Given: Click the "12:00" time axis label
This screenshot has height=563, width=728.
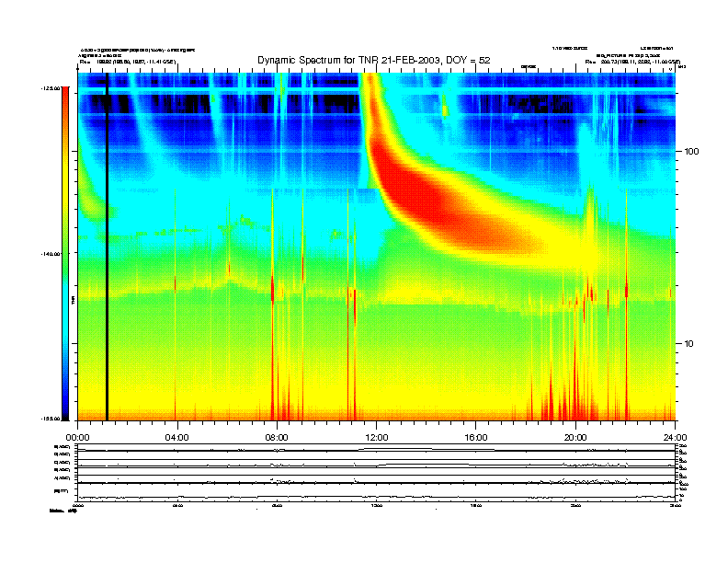Looking at the screenshot, I should point(377,438).
